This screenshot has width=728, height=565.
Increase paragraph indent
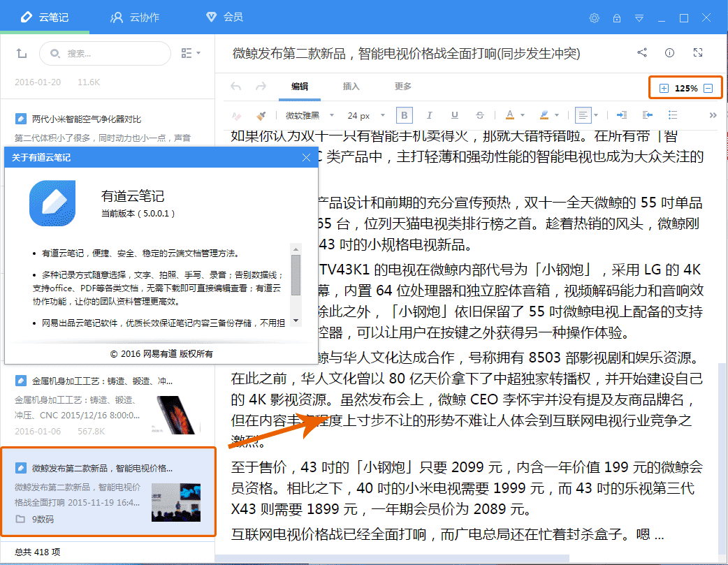pos(622,115)
